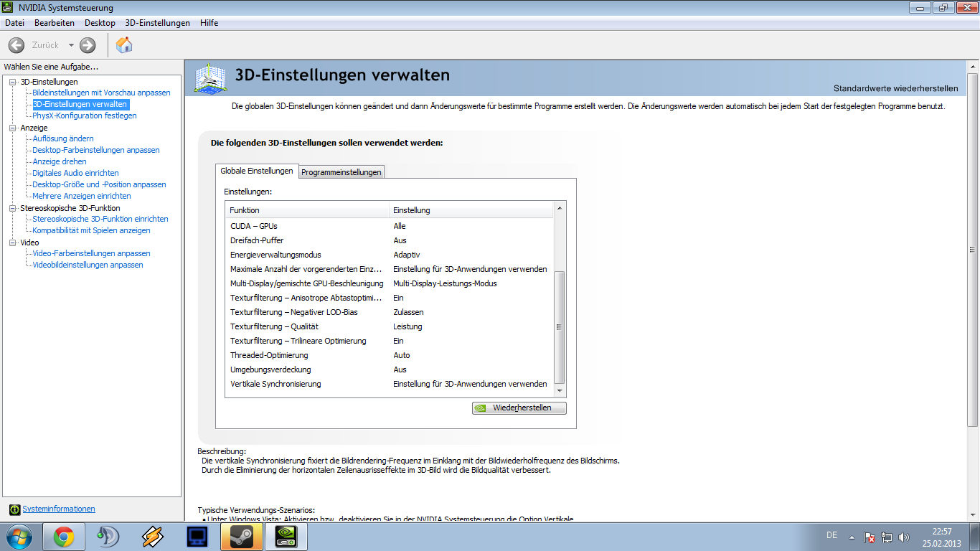
Task: Open TeamSpeak from the taskbar
Action: pyautogui.click(x=108, y=537)
